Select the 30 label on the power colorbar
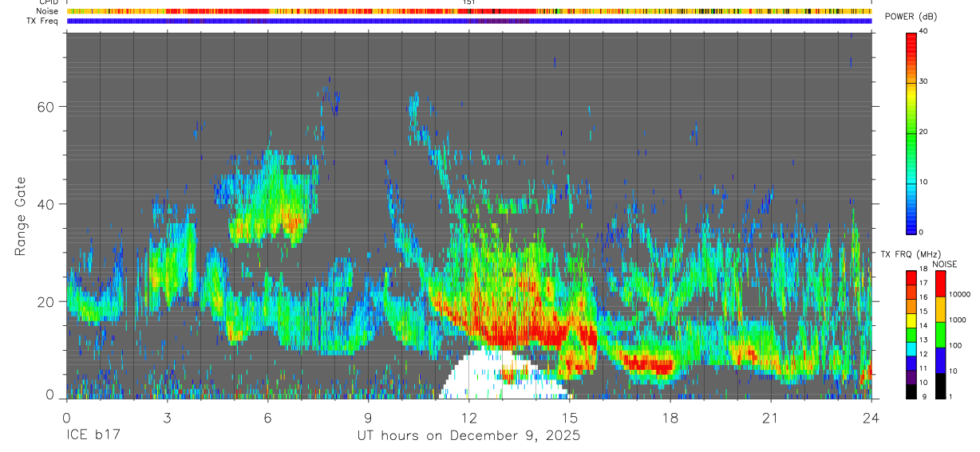The height and width of the screenshot is (452, 980). (x=924, y=81)
